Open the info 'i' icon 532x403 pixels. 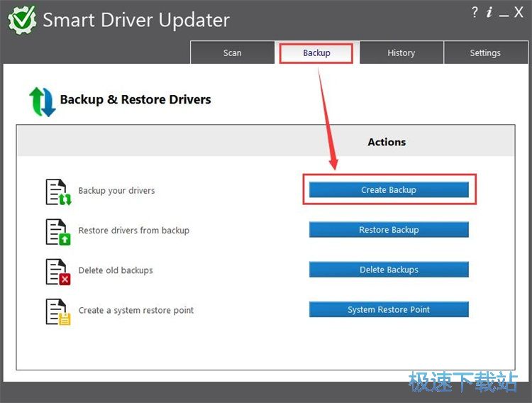pos(489,13)
